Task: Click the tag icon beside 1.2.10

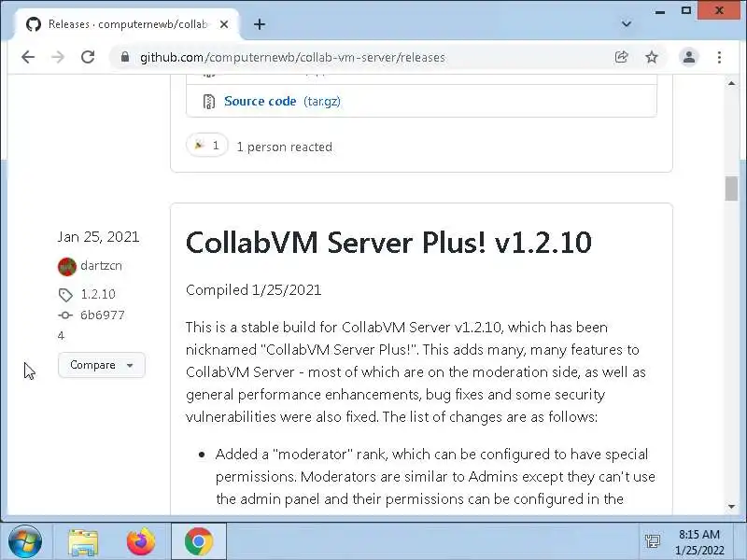Action: pos(65,295)
